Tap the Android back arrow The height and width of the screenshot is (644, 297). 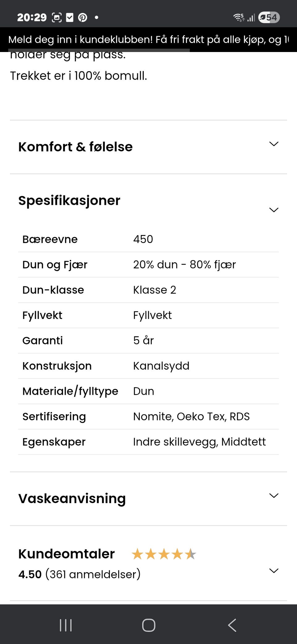(232, 625)
